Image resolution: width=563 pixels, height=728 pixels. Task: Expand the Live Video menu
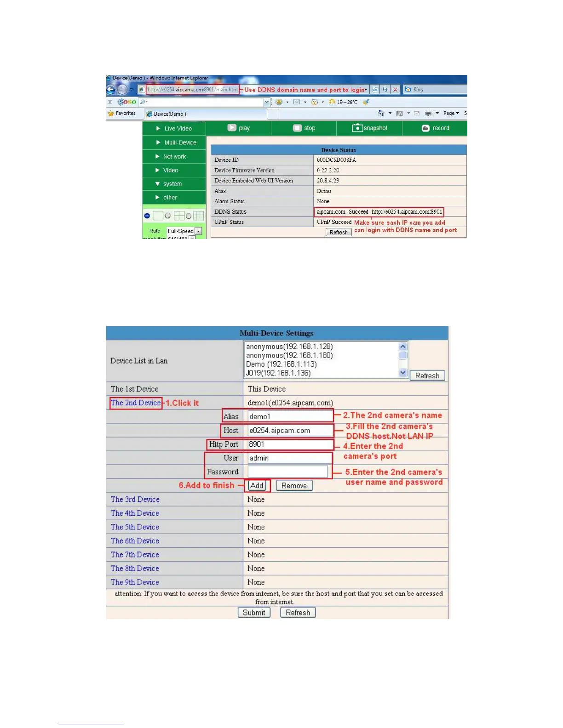(174, 129)
